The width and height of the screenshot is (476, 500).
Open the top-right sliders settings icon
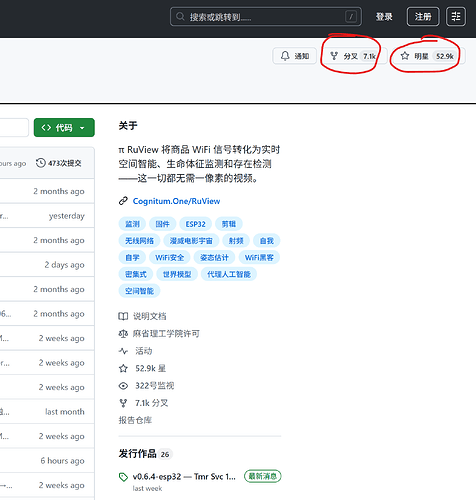coord(456,16)
